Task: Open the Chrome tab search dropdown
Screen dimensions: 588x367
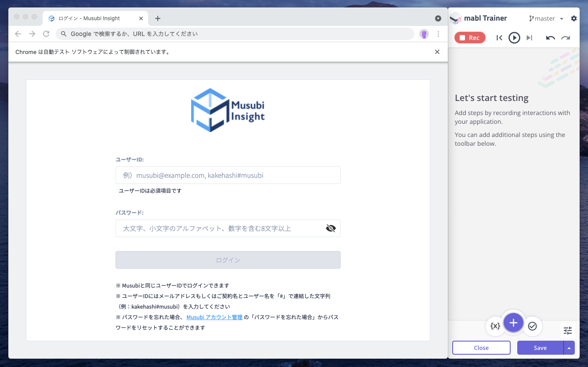Action: coord(438,18)
